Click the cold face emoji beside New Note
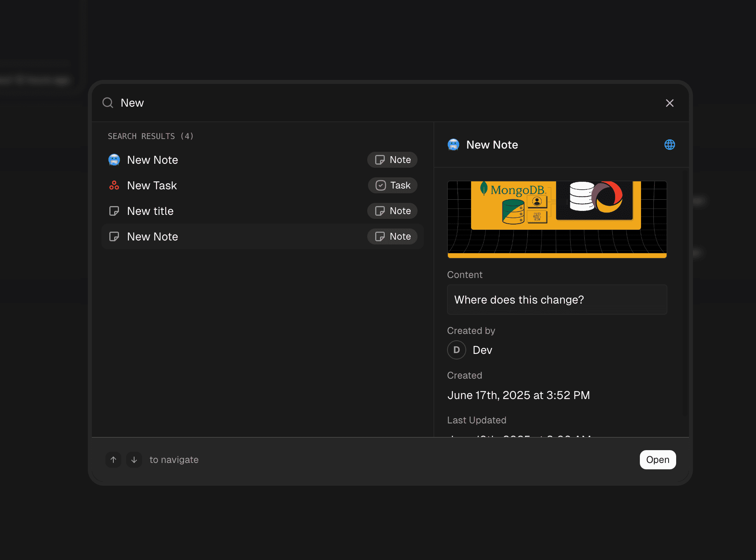The height and width of the screenshot is (560, 756). 114,159
